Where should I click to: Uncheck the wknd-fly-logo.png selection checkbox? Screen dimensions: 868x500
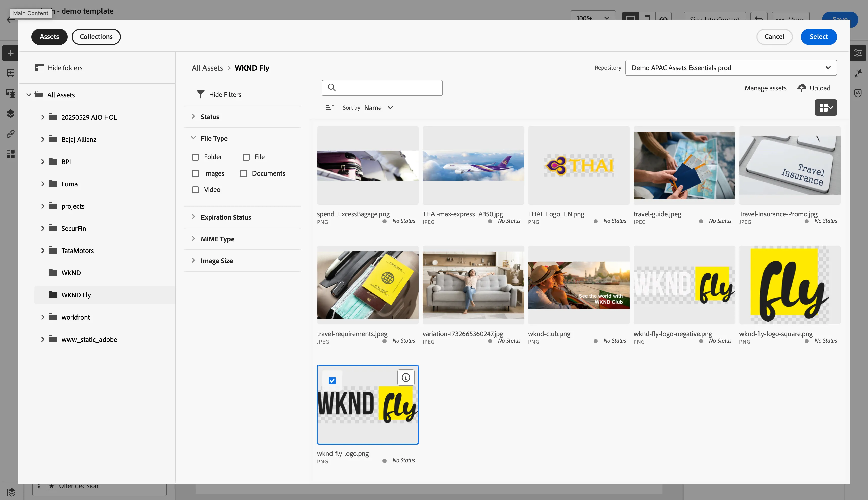tap(332, 381)
